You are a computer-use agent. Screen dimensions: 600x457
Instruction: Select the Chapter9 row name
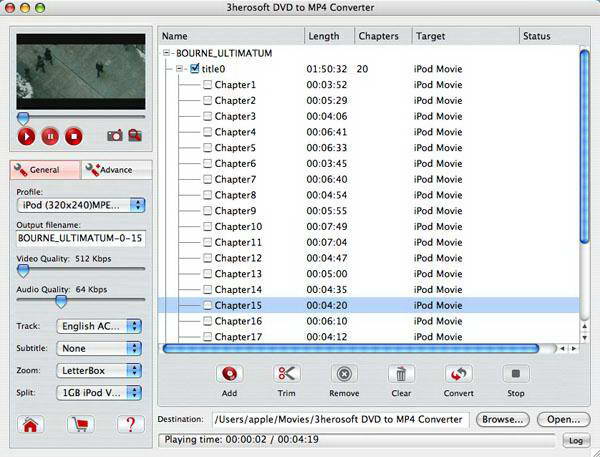pyautogui.click(x=235, y=211)
